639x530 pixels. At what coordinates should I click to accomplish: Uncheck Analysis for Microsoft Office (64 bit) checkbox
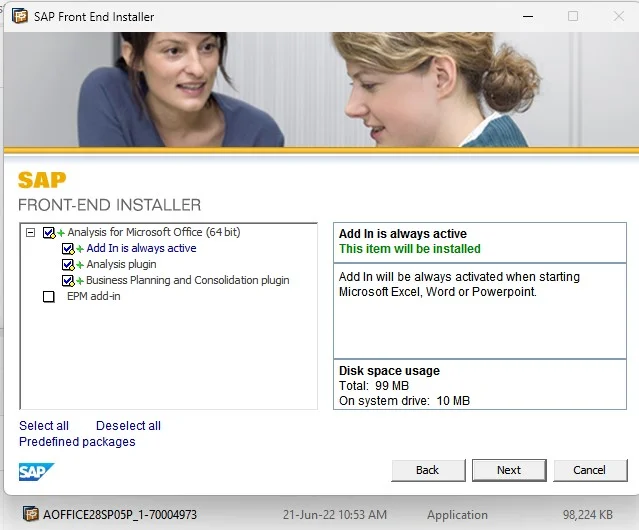coord(48,233)
